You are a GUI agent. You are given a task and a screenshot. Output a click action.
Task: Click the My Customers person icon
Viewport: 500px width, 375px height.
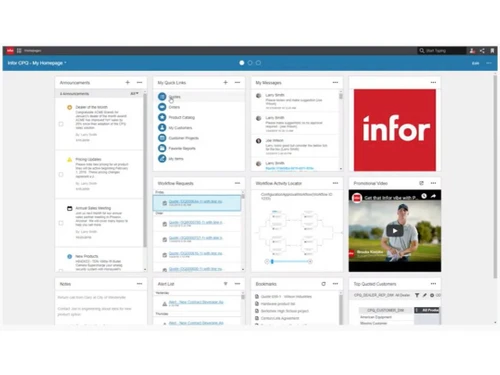click(162, 128)
